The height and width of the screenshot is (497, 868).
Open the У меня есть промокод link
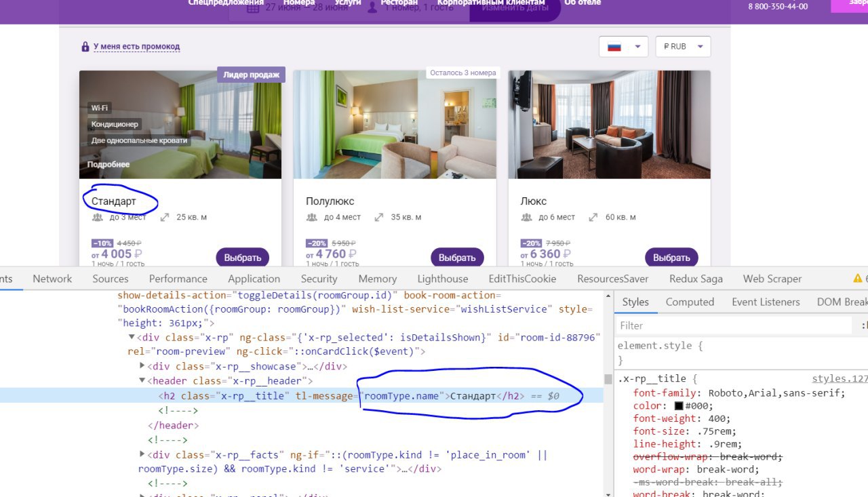coord(136,47)
